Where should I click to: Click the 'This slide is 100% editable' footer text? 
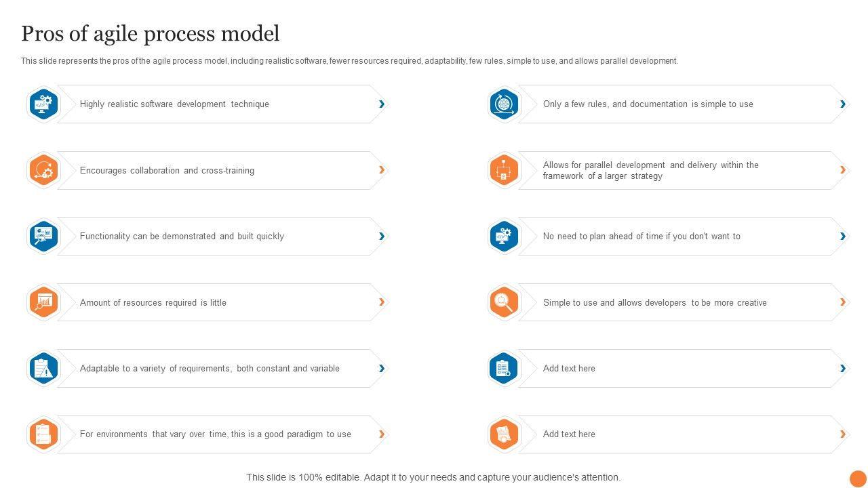[433, 477]
